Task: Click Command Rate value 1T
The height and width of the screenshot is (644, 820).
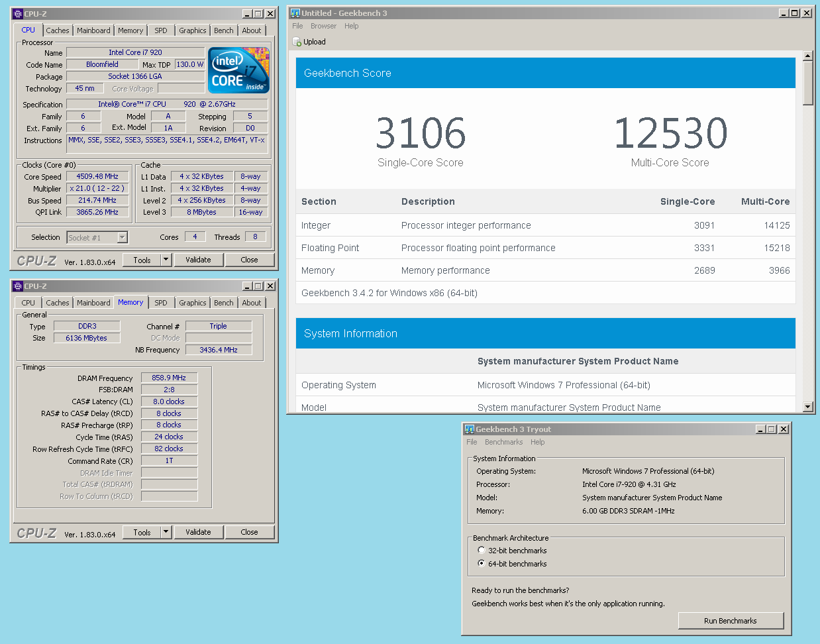Action: (169, 460)
